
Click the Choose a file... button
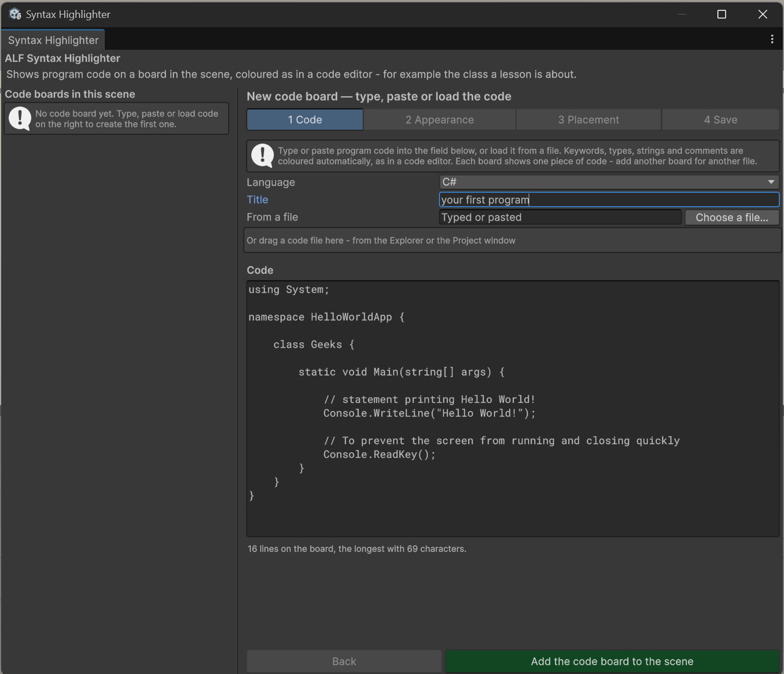[732, 217]
